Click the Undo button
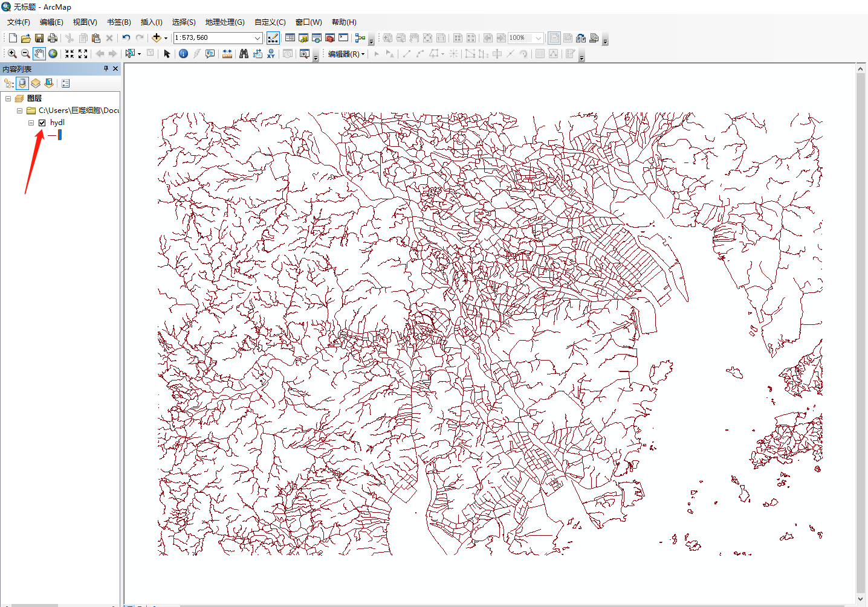This screenshot has width=868, height=607. [x=126, y=37]
